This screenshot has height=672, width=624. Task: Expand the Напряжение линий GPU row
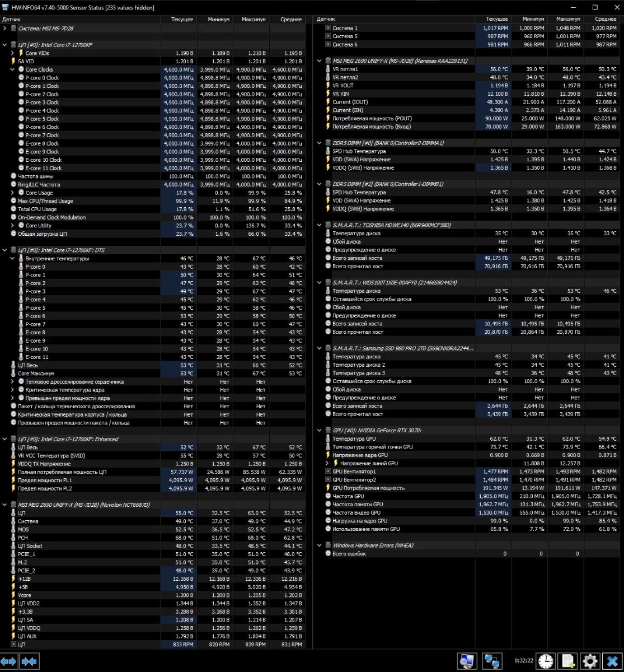point(327,463)
